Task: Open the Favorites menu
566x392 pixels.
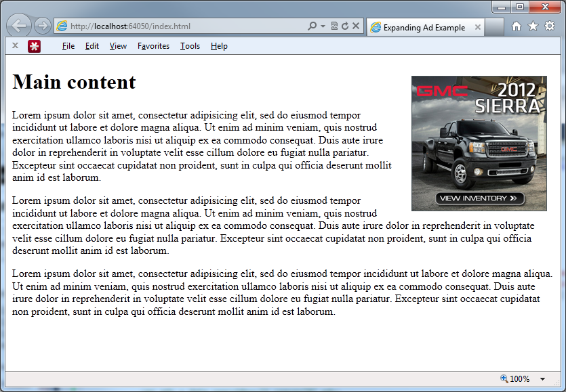Action: [153, 46]
